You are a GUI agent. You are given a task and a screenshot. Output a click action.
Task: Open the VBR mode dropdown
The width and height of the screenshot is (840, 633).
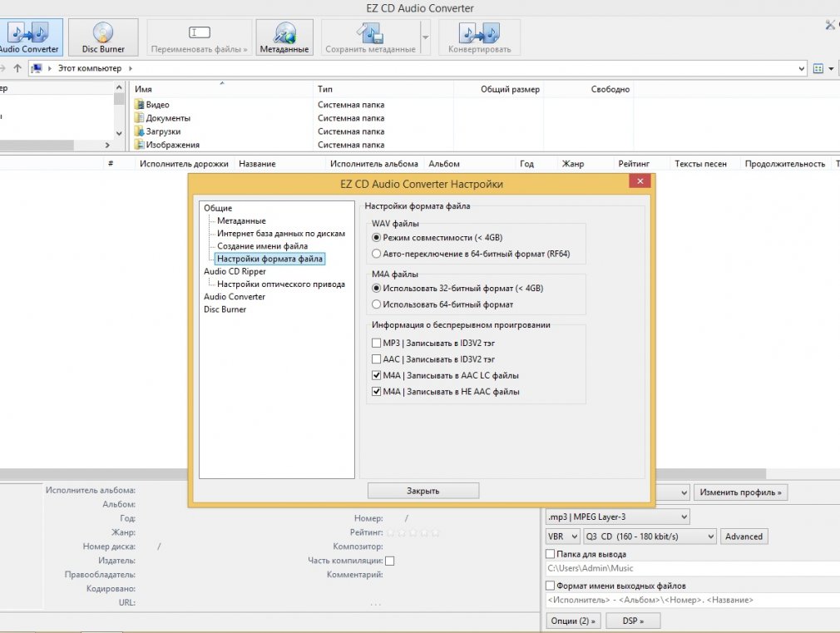(x=562, y=537)
